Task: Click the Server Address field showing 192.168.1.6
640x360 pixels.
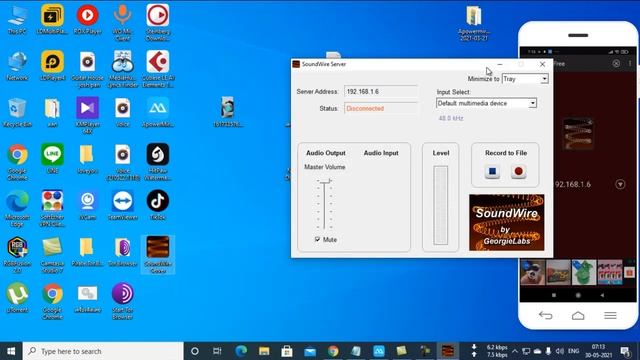Action: (381, 91)
